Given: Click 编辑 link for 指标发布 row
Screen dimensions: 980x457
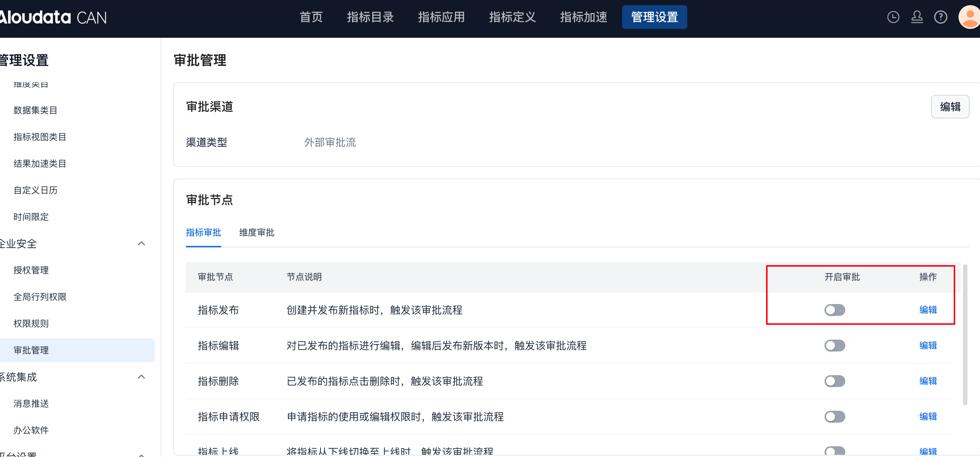Looking at the screenshot, I should pyautogui.click(x=927, y=310).
